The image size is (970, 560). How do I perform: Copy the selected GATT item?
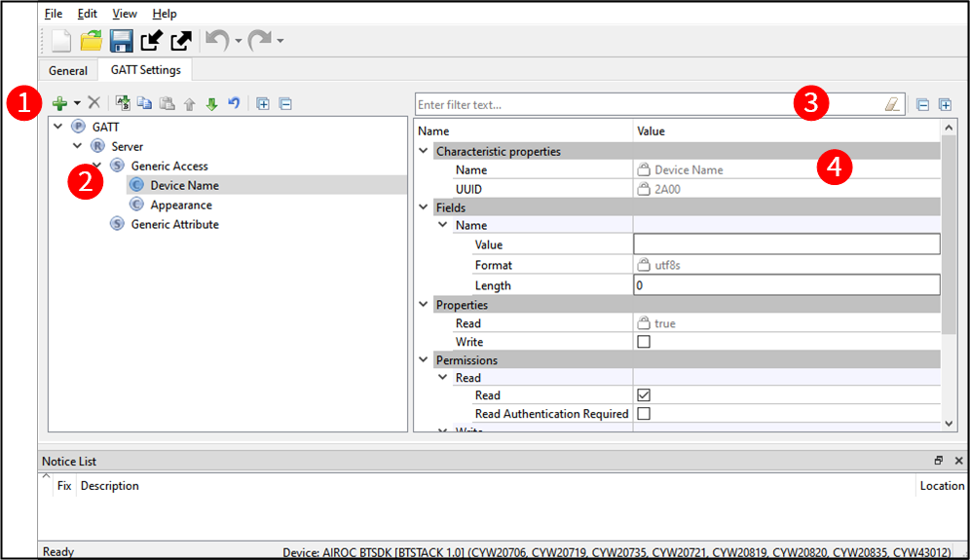click(x=145, y=102)
